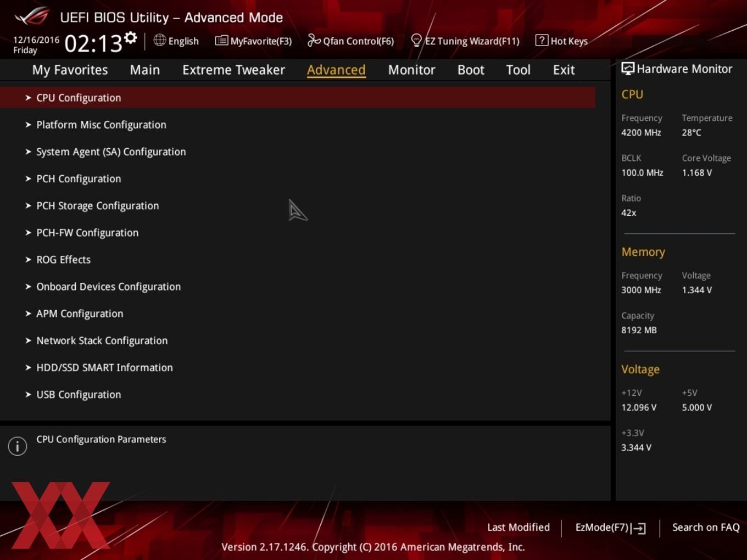Screen dimensions: 747x560
Task: Click +12V reading 12.096 V
Action: tap(639, 407)
